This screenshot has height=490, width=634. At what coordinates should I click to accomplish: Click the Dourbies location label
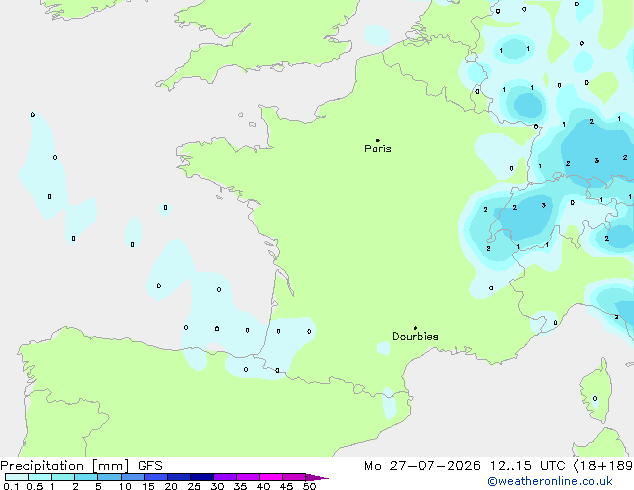[x=415, y=336]
